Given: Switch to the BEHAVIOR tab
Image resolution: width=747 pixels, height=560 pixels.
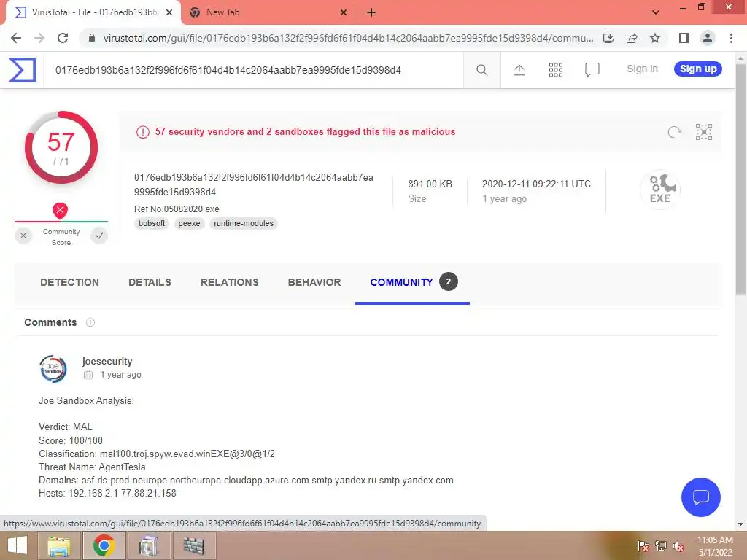Looking at the screenshot, I should 314,282.
